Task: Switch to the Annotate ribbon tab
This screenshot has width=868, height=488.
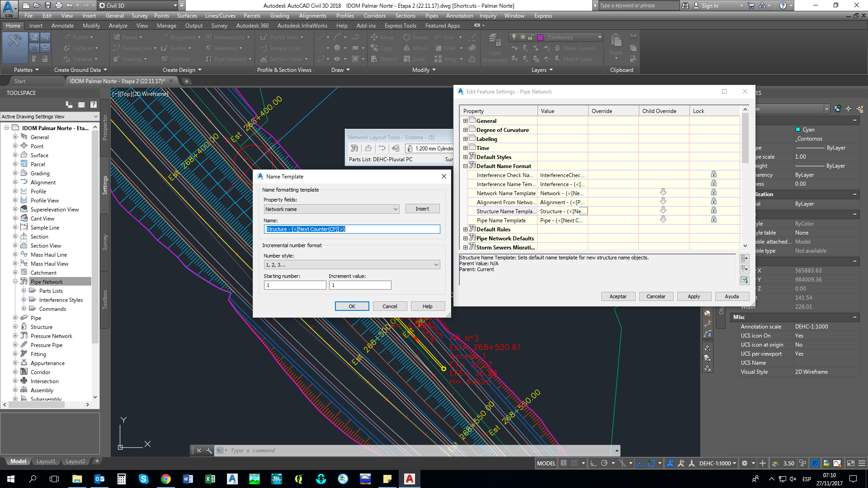Action: (62, 26)
